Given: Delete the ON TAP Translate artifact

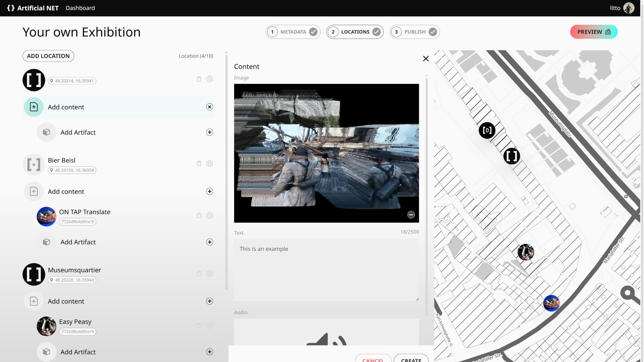Looking at the screenshot, I should pyautogui.click(x=199, y=216).
